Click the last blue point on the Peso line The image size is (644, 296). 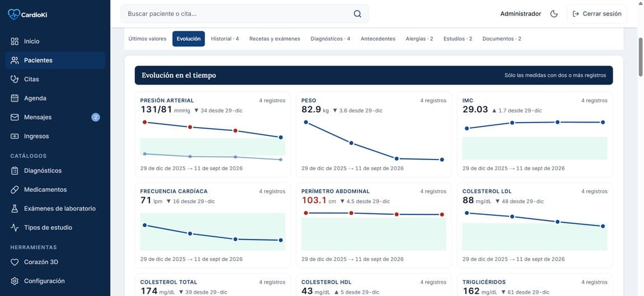point(442,159)
